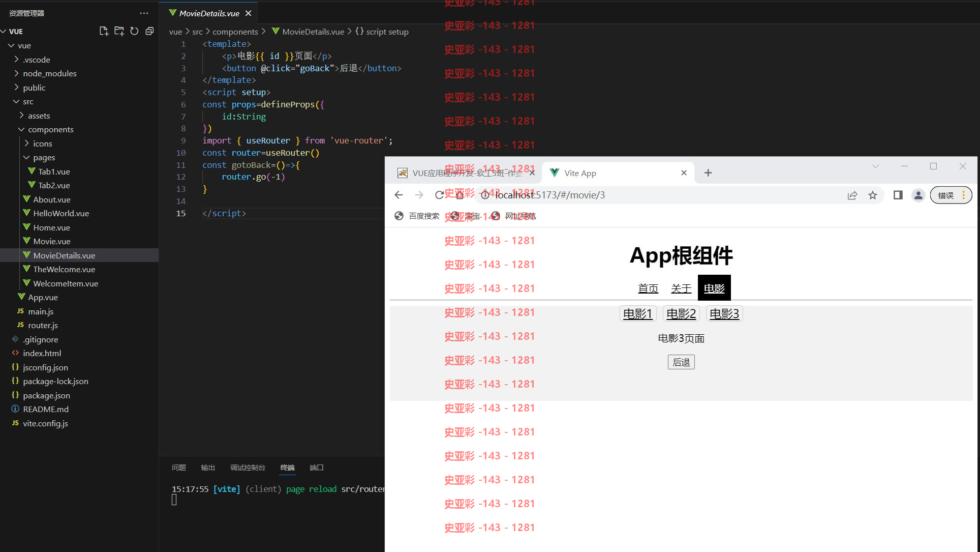The image size is (980, 552).
Task: Collapse the VUE workspace root section
Action: click(79, 31)
